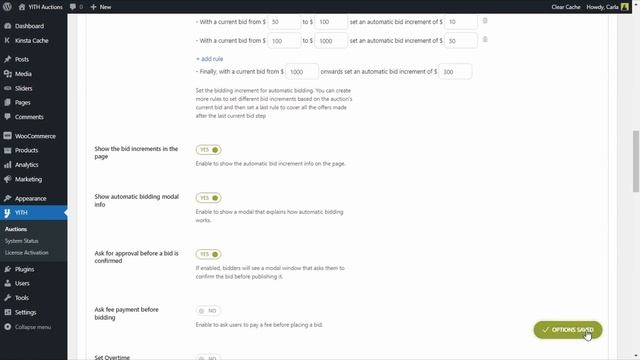Open the comments bubble in admin bar
The width and height of the screenshot is (640, 360).
(73, 7)
